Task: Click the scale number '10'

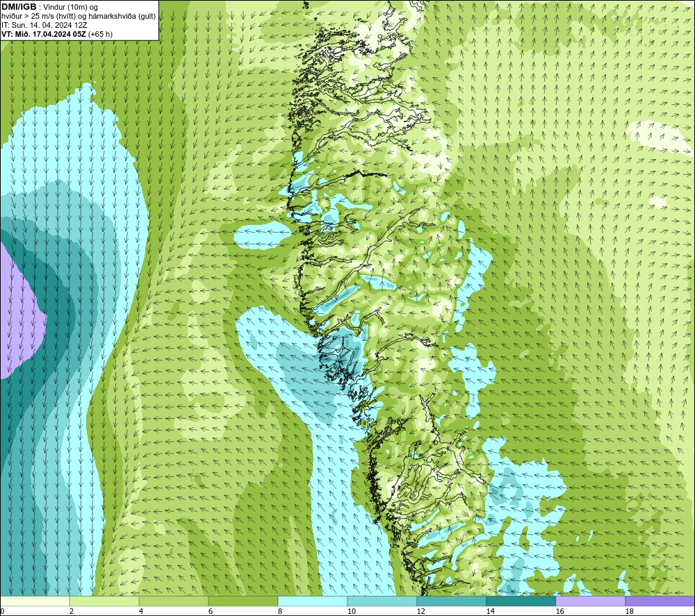Action: [351, 611]
